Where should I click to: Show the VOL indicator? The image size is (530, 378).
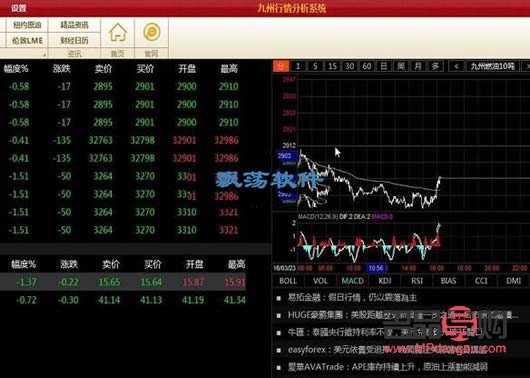320,281
